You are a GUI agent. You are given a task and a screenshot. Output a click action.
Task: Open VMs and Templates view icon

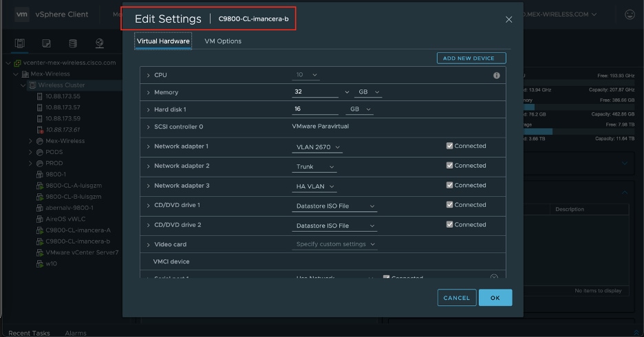click(46, 43)
